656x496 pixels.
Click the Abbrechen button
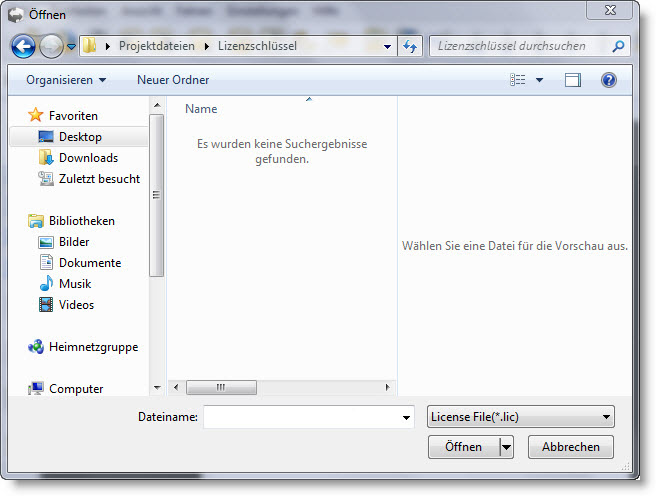pyautogui.click(x=570, y=447)
